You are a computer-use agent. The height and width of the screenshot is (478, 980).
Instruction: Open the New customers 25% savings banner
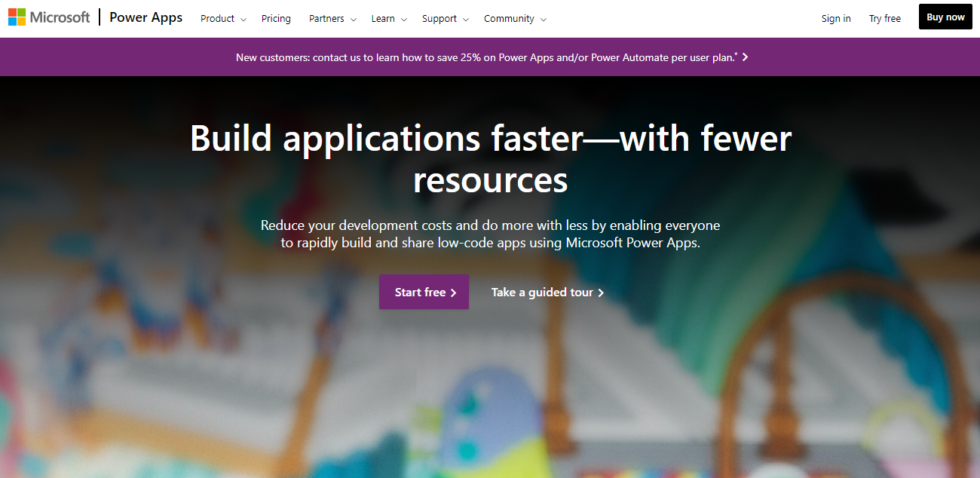492,57
